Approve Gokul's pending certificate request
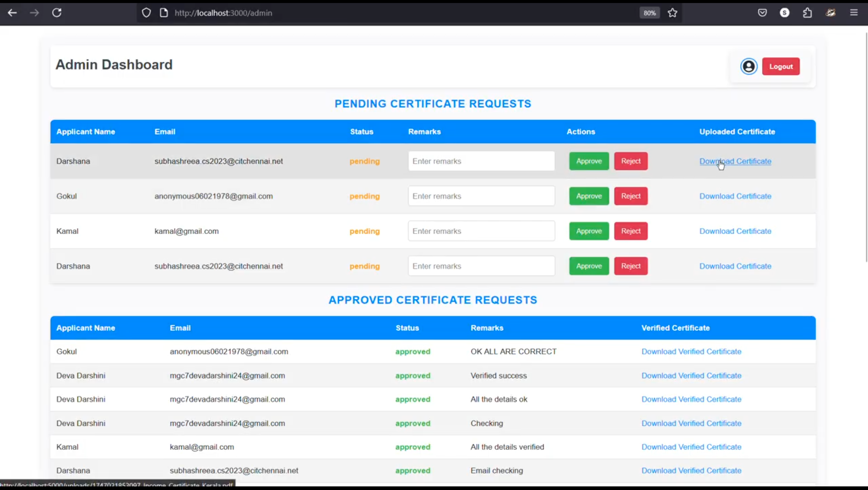Screen dimensions: 868x490 589,196
